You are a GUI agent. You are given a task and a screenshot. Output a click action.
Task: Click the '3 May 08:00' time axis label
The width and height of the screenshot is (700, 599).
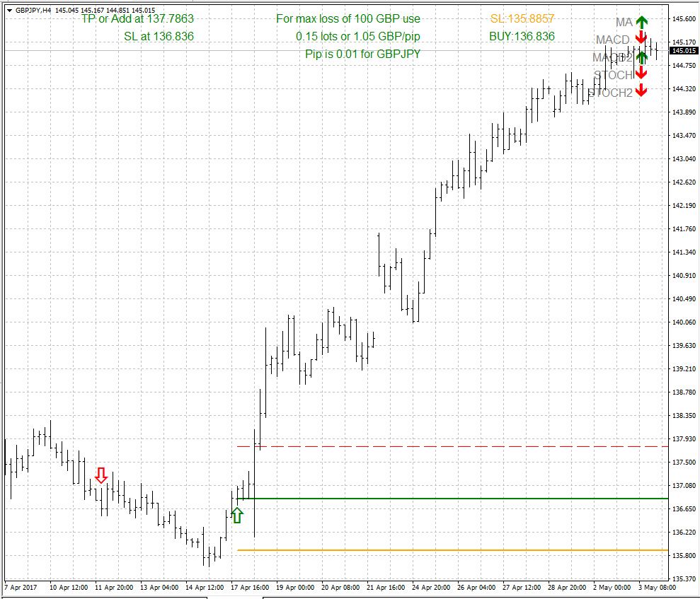pos(659,587)
